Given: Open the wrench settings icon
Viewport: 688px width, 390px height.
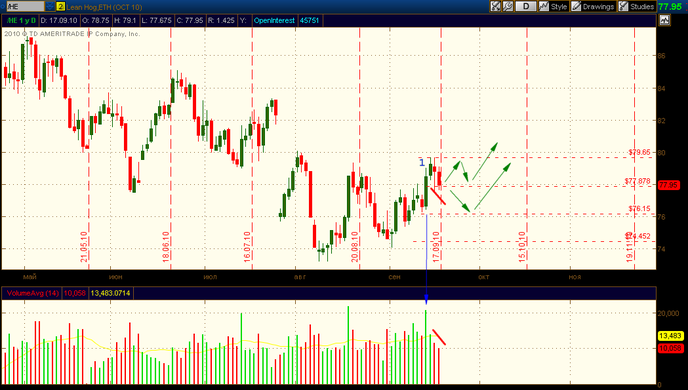Looking at the screenshot, I should [x=508, y=6].
